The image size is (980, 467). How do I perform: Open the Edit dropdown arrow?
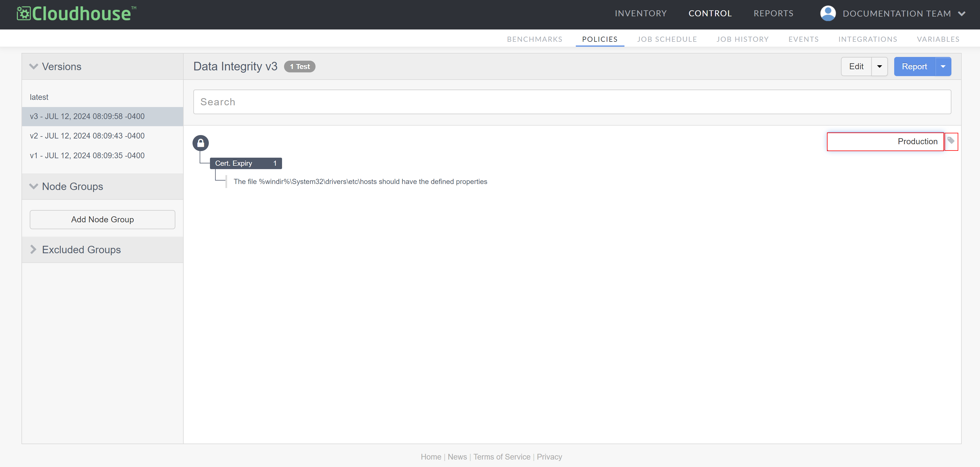[879, 67]
